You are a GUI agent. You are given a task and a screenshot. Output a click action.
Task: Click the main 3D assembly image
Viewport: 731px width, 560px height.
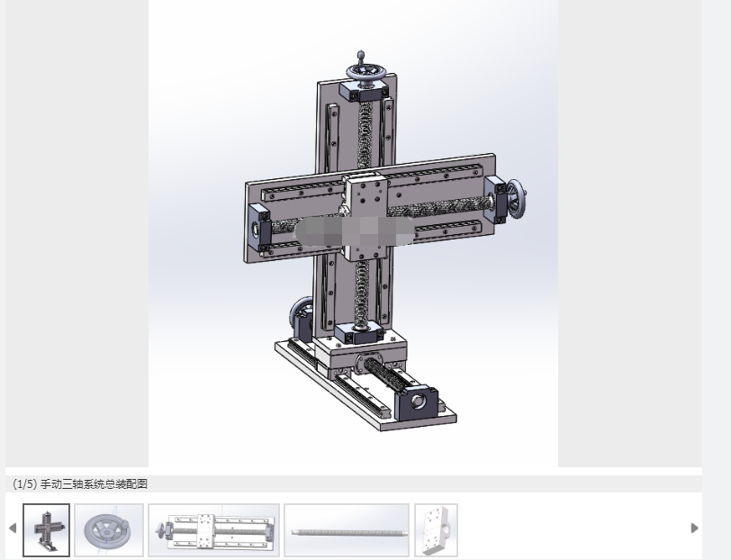(x=354, y=233)
